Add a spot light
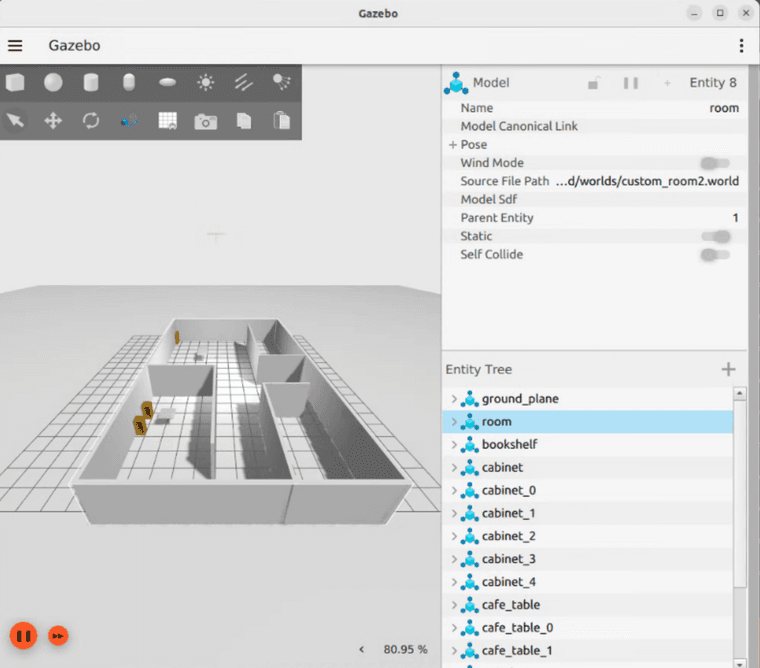The image size is (760, 668). [x=282, y=82]
